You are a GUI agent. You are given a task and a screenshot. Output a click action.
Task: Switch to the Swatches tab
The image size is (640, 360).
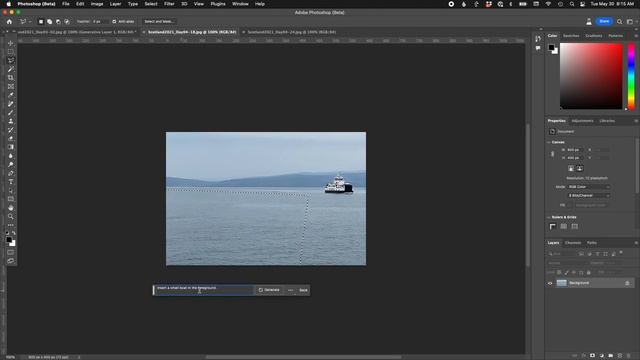click(x=571, y=36)
